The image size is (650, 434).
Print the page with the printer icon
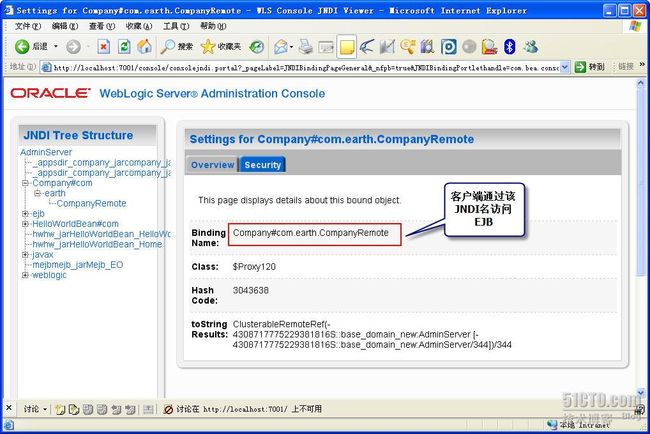[x=306, y=46]
